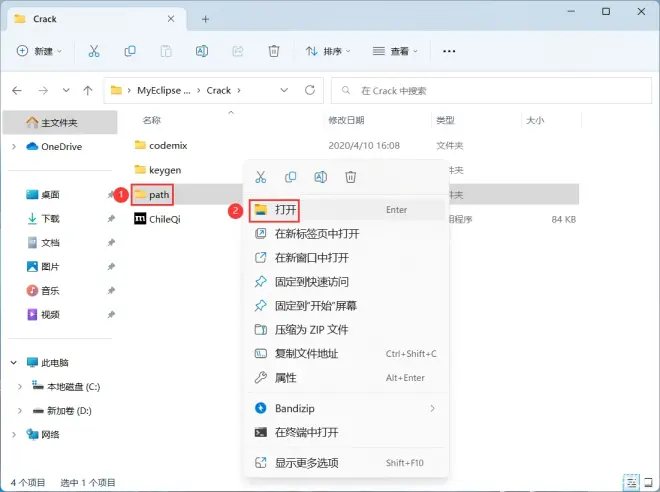Click the Cut icon in the top toolbar
The image size is (660, 492).
click(94, 51)
